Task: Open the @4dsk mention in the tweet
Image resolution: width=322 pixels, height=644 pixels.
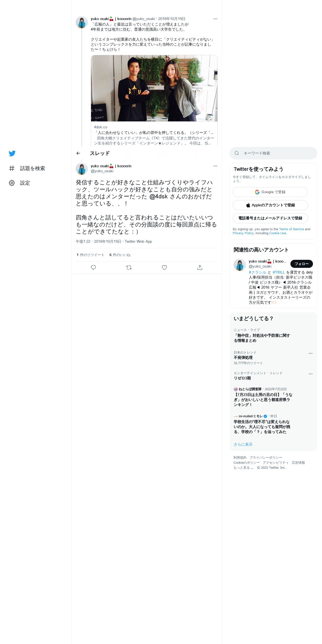Action: click(x=158, y=197)
